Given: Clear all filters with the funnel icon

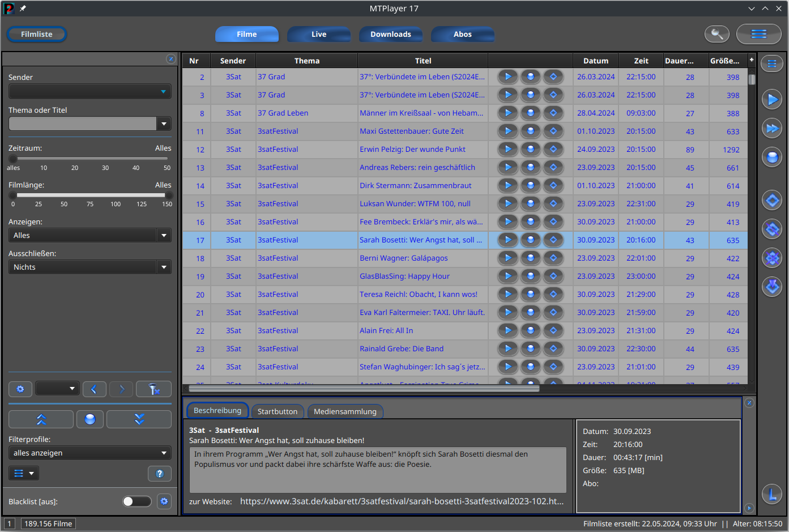Looking at the screenshot, I should click(153, 389).
